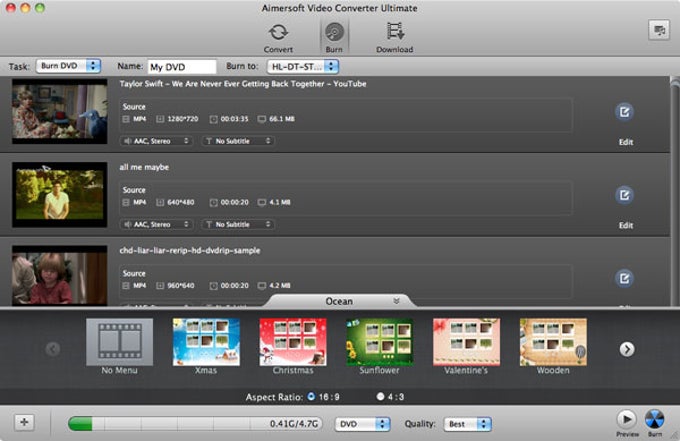Edit the DVD name field My DVD

pos(182,67)
